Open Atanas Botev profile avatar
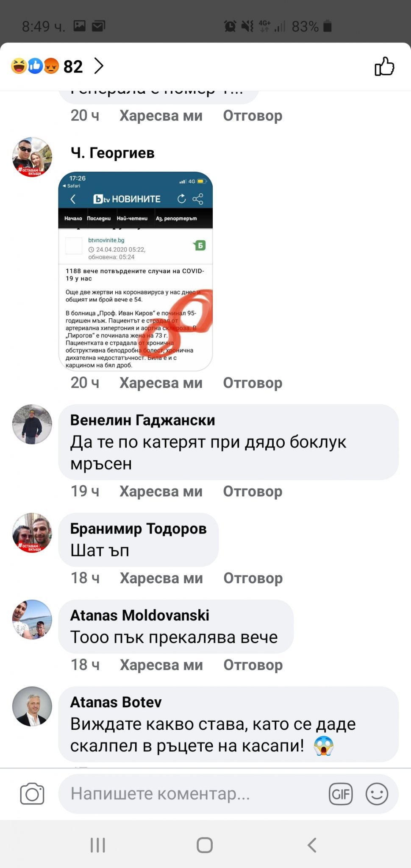Image resolution: width=411 pixels, height=868 pixels. [32, 707]
